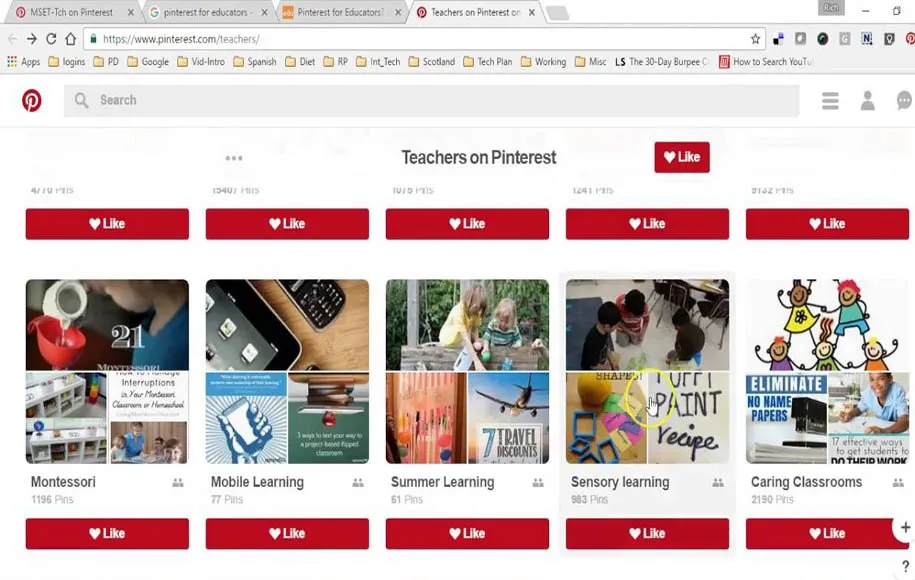The image size is (915, 580).
Task: Open the Spanish bookmarks folder
Action: click(x=255, y=62)
